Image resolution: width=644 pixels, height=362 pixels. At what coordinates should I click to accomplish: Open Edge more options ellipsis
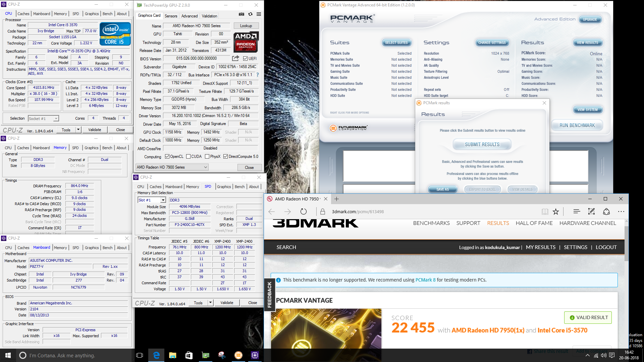coord(621,212)
